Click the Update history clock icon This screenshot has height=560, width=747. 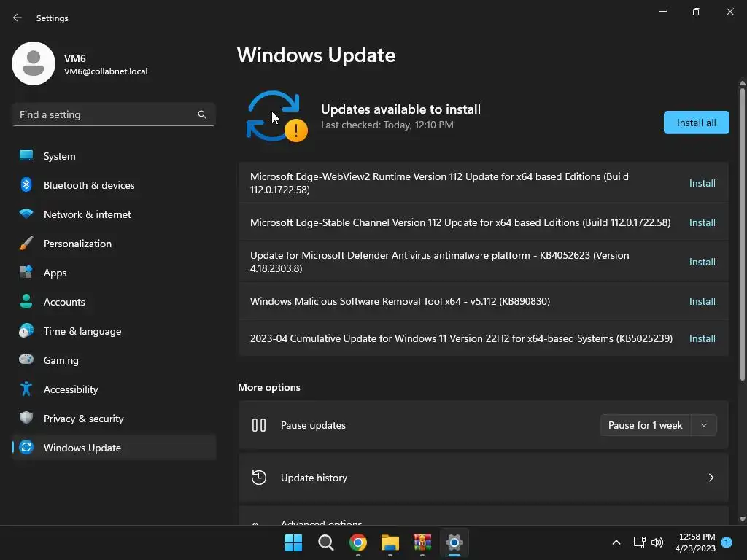pos(259,477)
